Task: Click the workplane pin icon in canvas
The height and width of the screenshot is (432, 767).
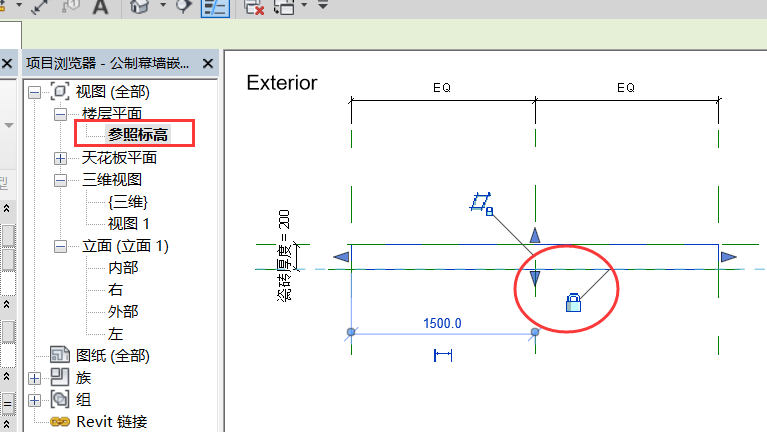Action: click(481, 204)
